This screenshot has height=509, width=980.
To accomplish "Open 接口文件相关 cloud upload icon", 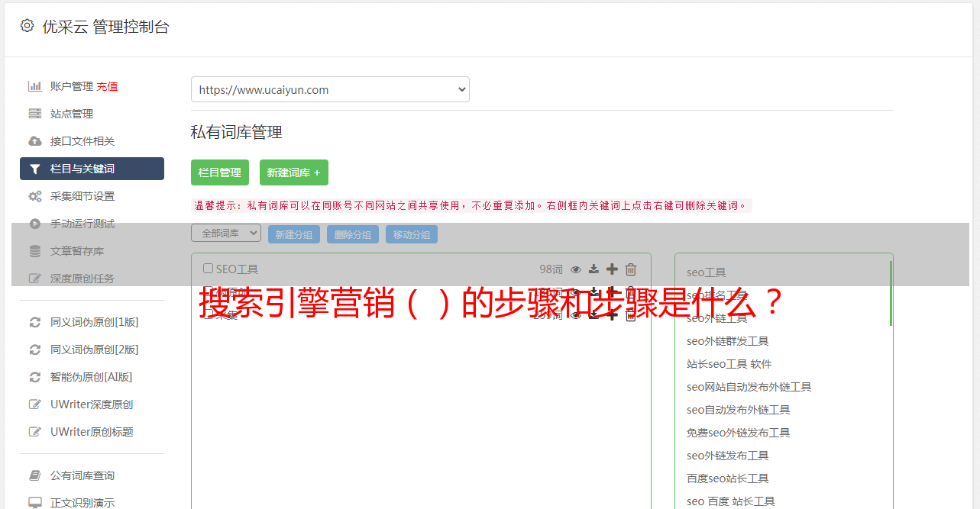I will 34,141.
